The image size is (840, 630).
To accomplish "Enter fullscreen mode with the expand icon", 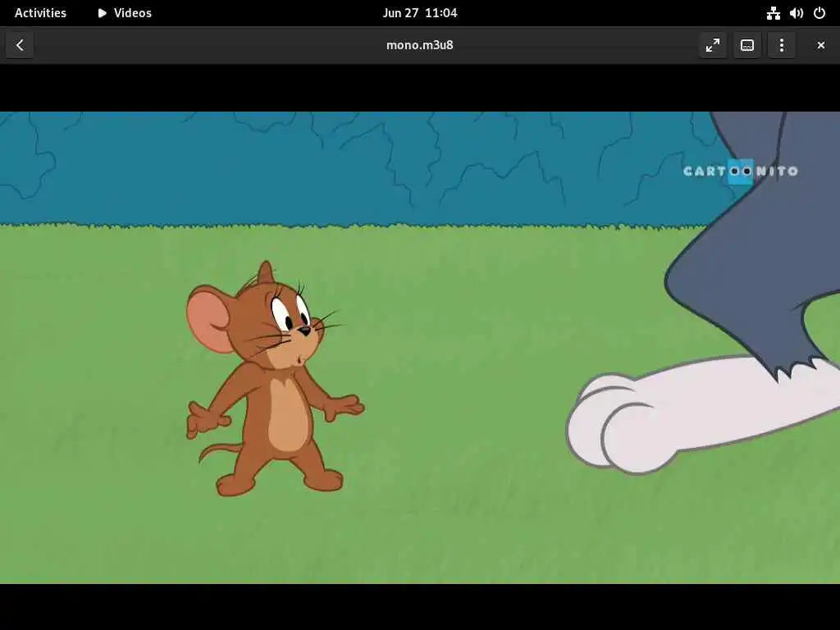I will (x=713, y=45).
